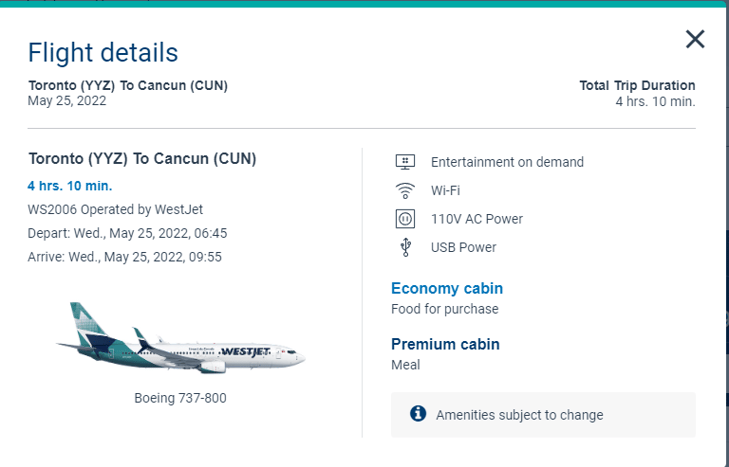Click the USB Power icon
The width and height of the screenshot is (729, 467).
405,247
